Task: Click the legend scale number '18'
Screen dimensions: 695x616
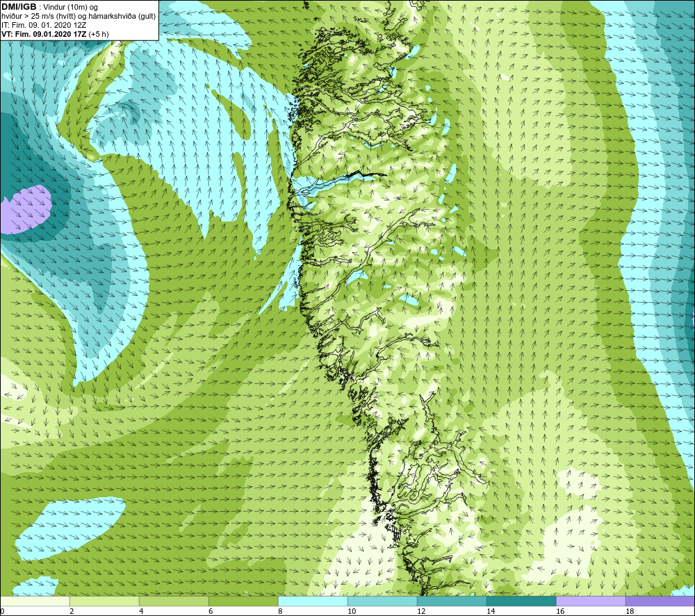Action: (x=630, y=612)
